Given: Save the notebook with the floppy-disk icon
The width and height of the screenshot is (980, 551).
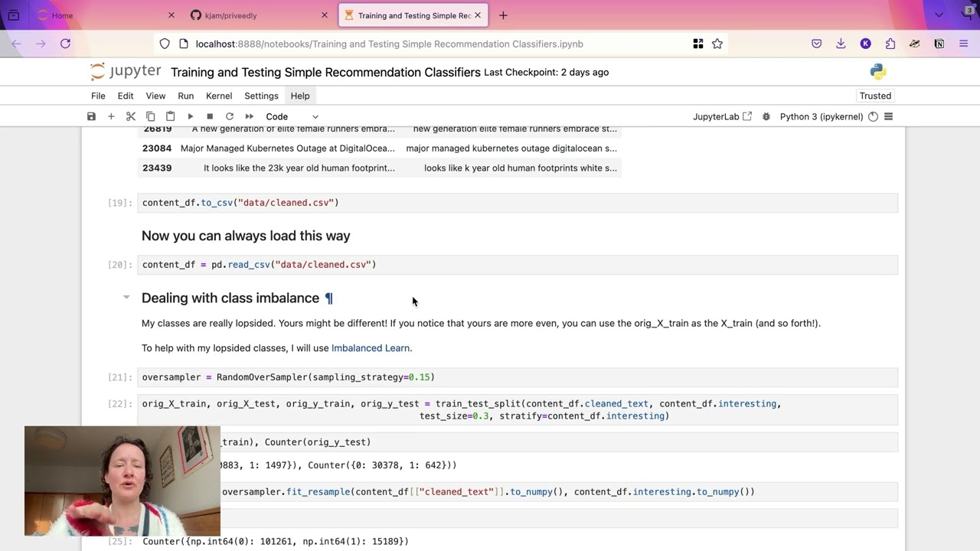Looking at the screenshot, I should click(91, 116).
